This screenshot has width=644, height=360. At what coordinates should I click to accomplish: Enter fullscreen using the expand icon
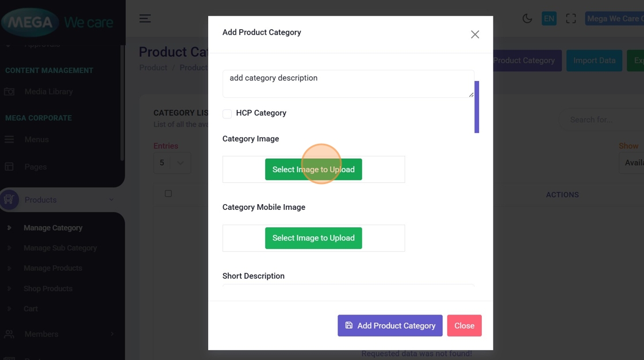pos(570,18)
